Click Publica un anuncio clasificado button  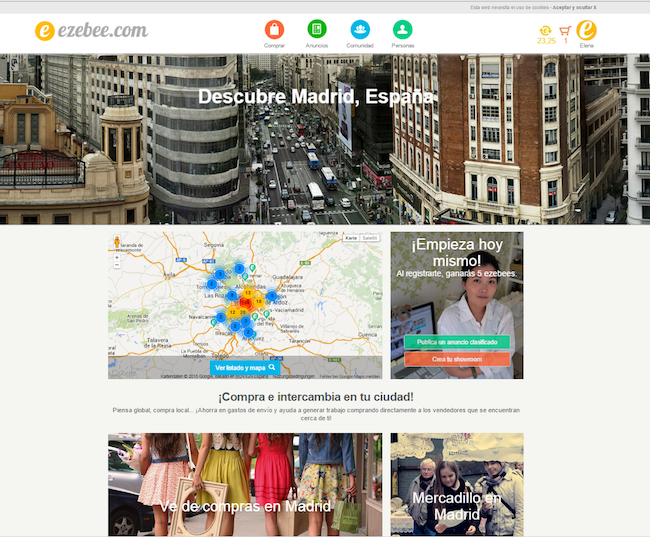457,342
